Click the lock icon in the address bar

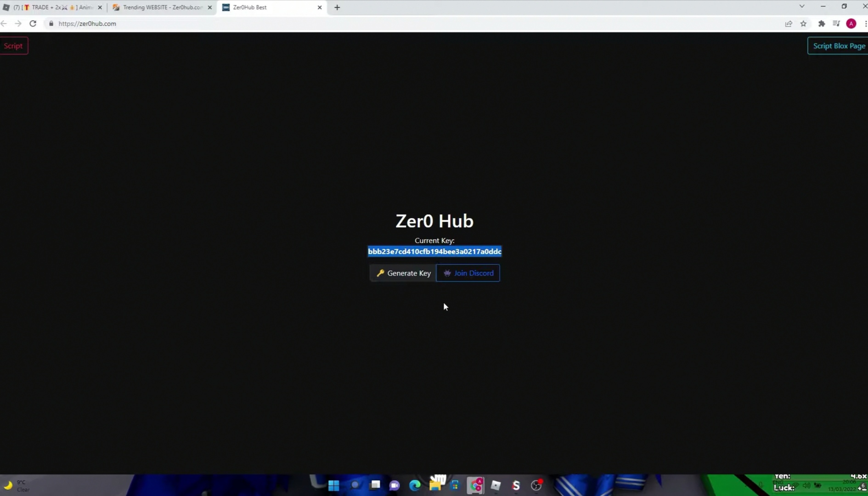[x=51, y=23]
